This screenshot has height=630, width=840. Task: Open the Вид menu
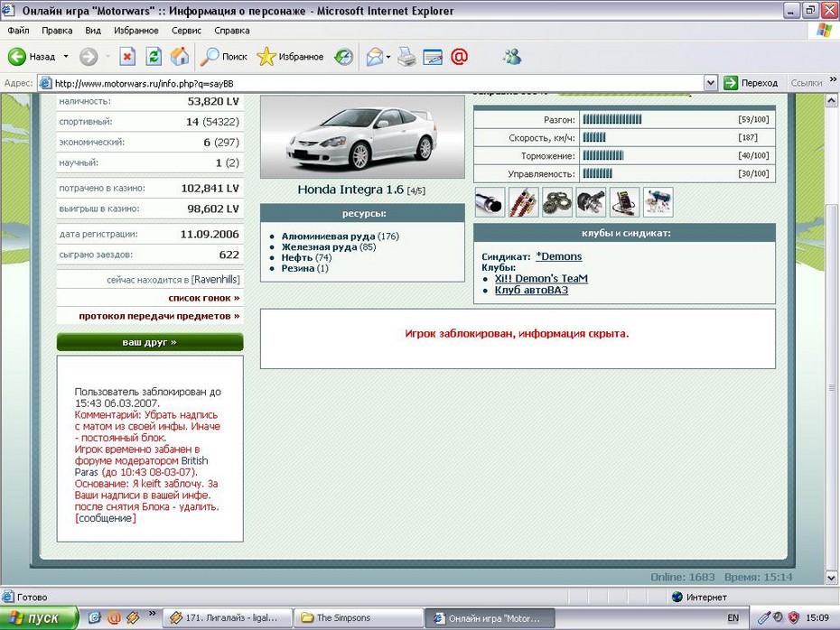click(93, 31)
